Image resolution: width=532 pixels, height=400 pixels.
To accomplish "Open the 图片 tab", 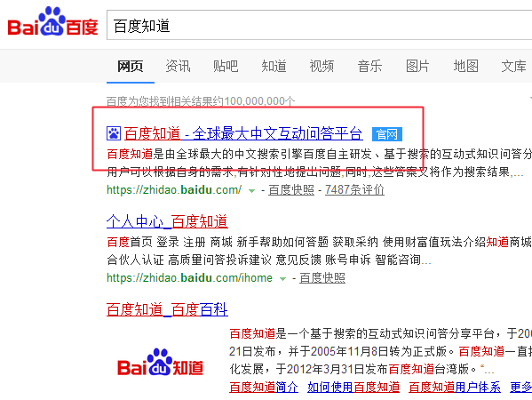I will coord(417,66).
